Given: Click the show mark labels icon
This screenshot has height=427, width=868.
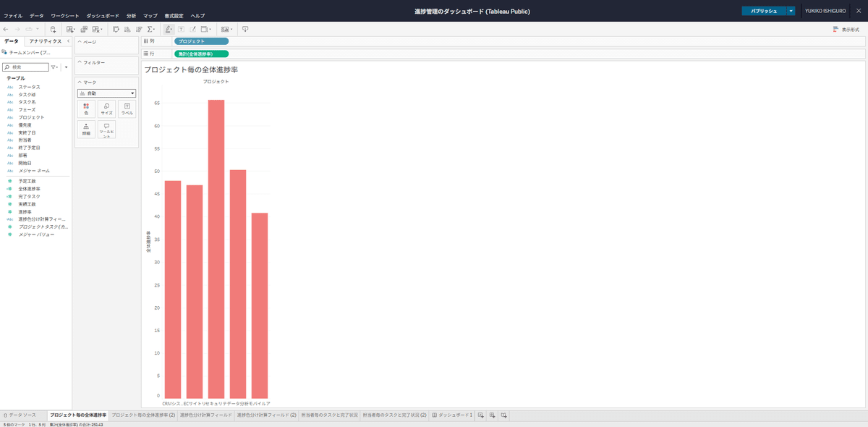Looking at the screenshot, I should tap(182, 30).
